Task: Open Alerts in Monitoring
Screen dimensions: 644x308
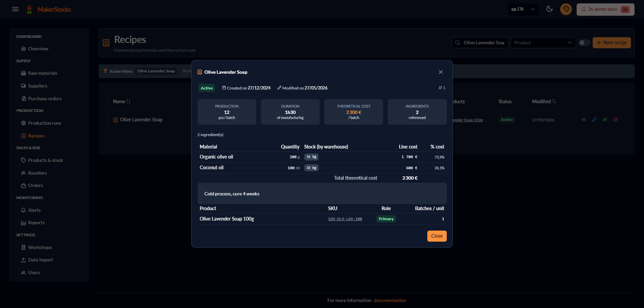Action: click(35, 210)
